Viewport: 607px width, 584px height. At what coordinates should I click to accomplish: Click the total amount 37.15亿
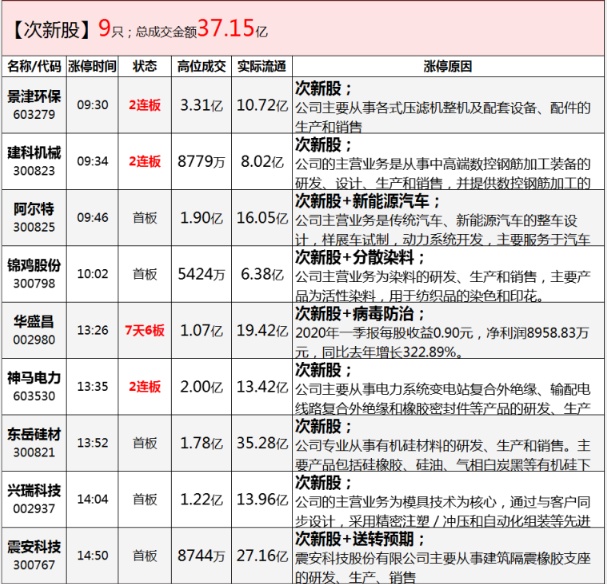click(x=232, y=29)
